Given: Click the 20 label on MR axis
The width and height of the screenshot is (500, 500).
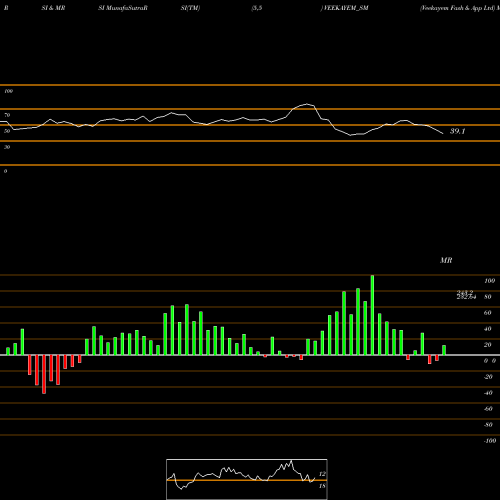Looking at the screenshot, I should coord(488,345).
